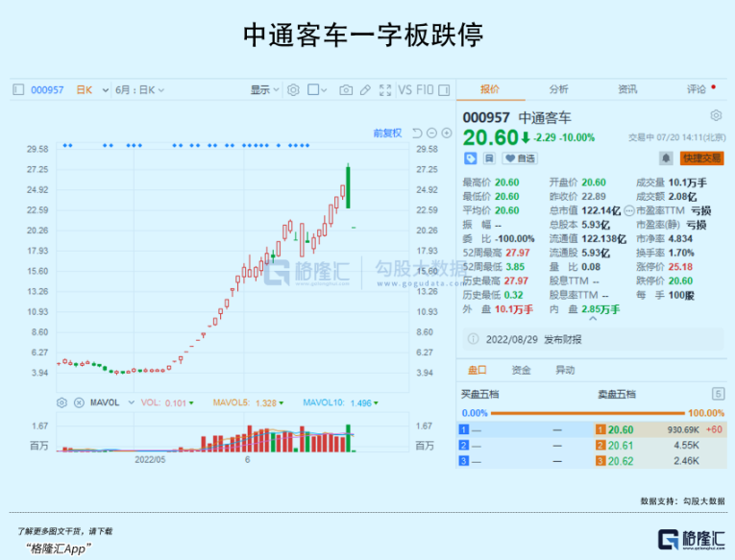735x560 pixels.
Task: Click the price alert bell icon
Action: [x=665, y=158]
